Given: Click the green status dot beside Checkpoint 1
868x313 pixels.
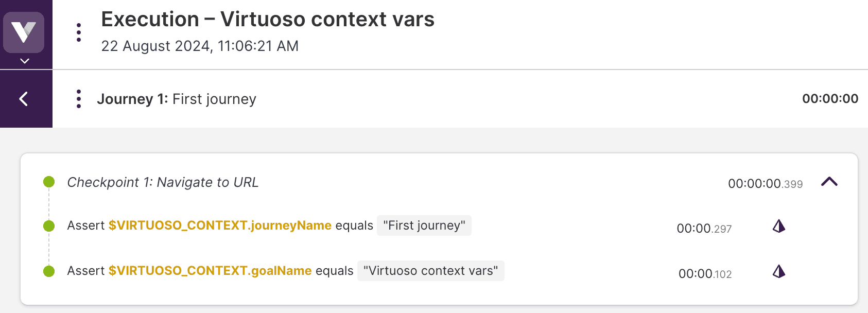Looking at the screenshot, I should 48,181.
